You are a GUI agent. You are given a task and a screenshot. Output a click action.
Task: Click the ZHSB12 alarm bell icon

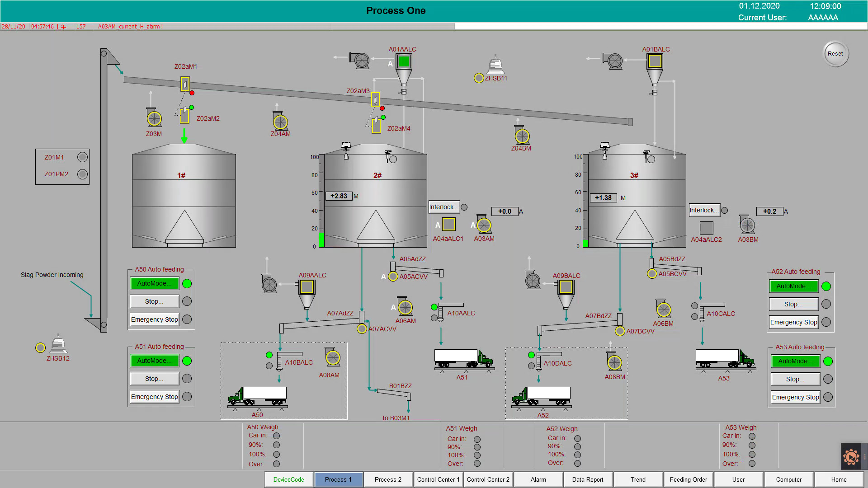click(x=58, y=345)
